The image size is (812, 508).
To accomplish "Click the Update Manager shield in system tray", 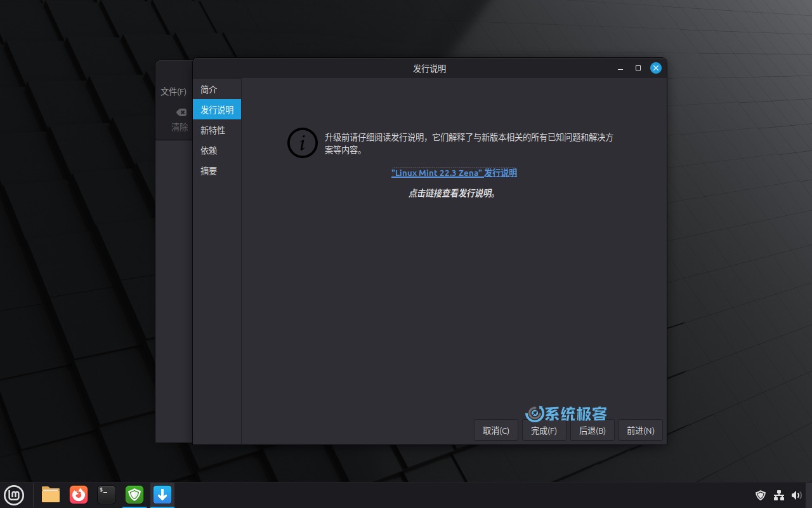I will 761,495.
